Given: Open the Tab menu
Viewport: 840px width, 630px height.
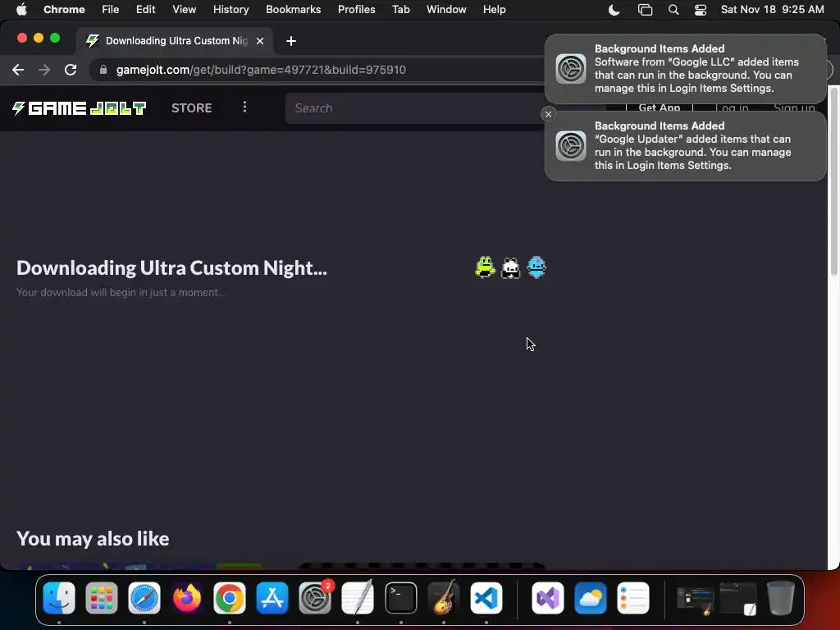Looking at the screenshot, I should 400,10.
